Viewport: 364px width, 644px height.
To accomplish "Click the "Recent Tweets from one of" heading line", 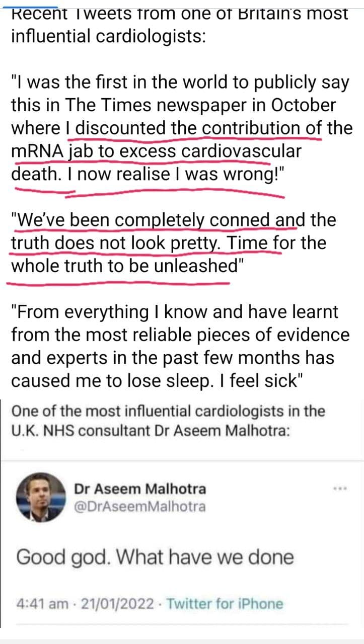I will [x=179, y=14].
